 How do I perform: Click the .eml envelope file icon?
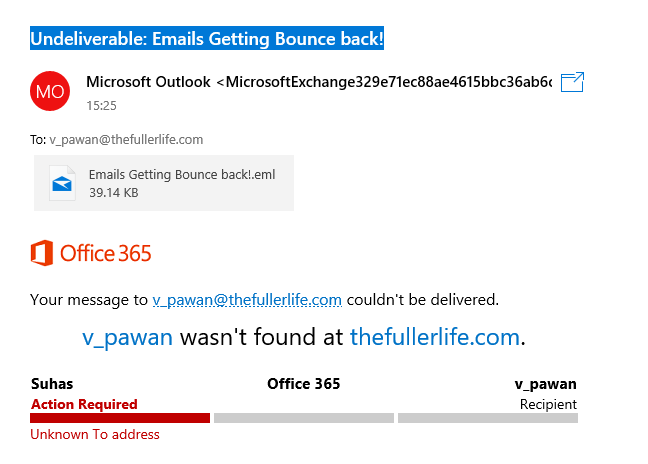pos(63,182)
